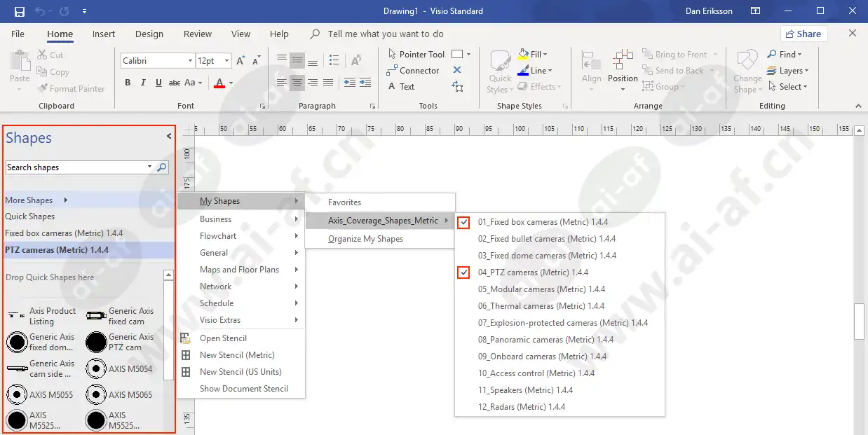Pick the Generic Axis PTZ cam shape
Screen dimensions: 868x435
(120, 342)
